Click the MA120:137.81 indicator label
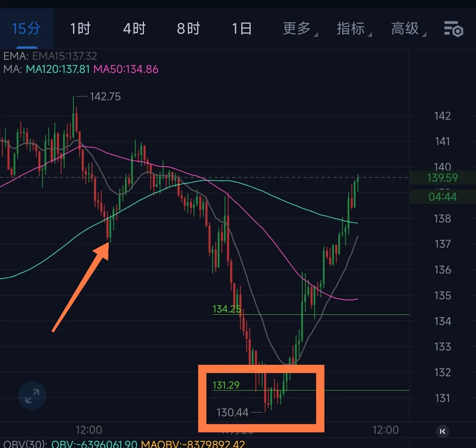Image resolution: width=476 pixels, height=448 pixels. (x=58, y=69)
